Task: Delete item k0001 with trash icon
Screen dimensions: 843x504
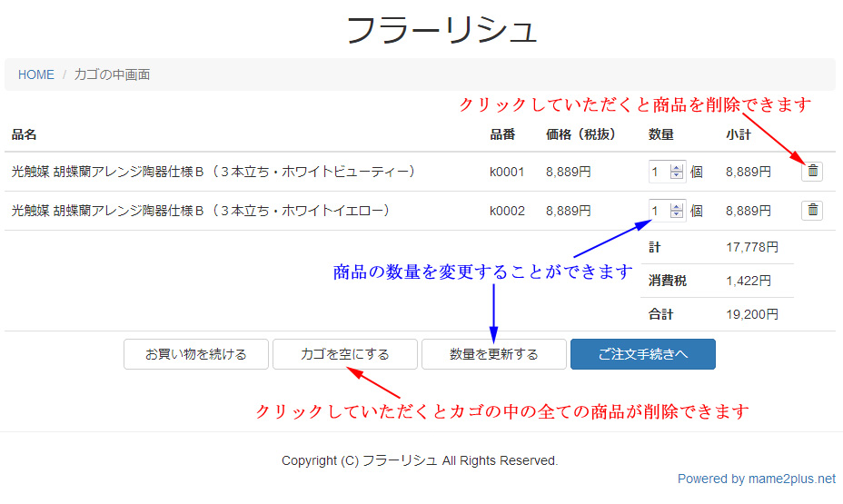Action: (x=812, y=172)
